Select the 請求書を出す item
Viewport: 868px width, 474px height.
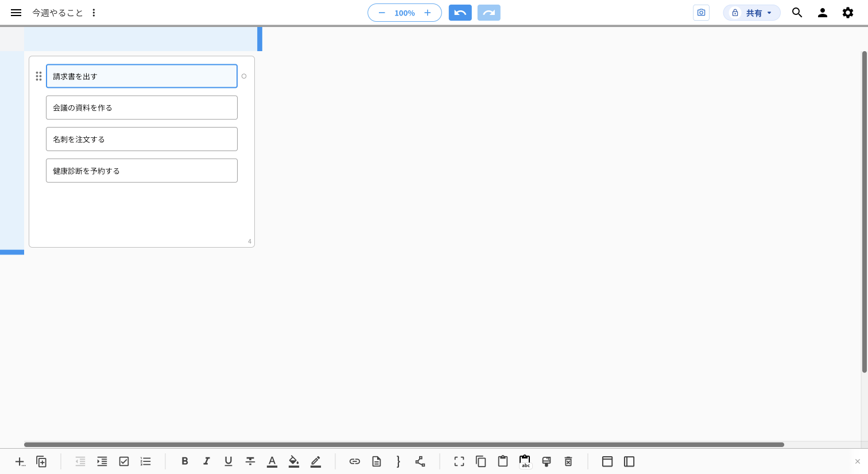(142, 76)
